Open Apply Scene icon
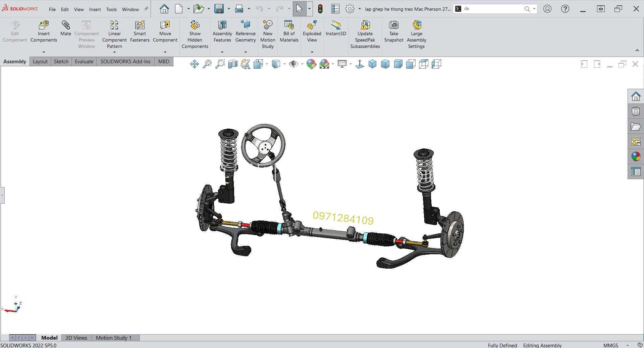 click(324, 64)
